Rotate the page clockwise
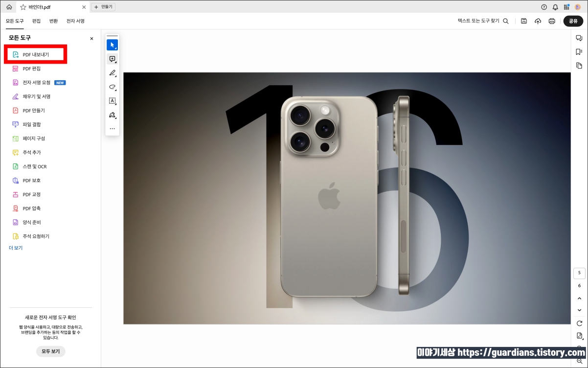This screenshot has height=368, width=588. pos(579,323)
